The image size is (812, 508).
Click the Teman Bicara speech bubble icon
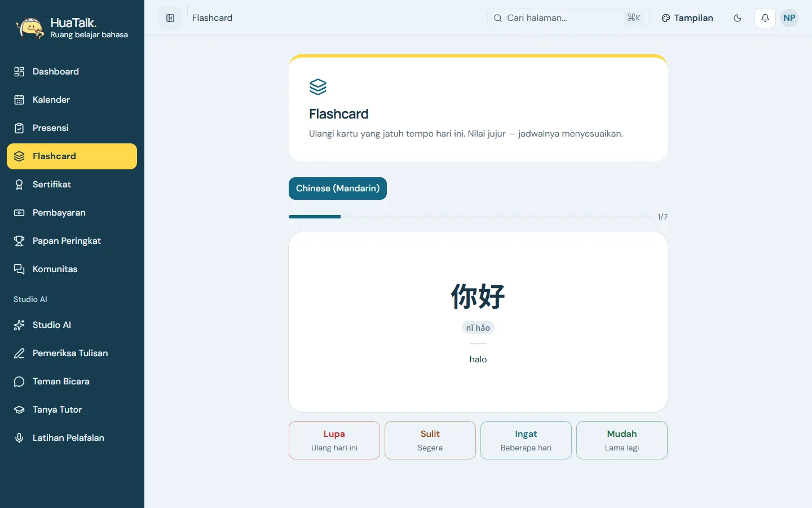[19, 382]
